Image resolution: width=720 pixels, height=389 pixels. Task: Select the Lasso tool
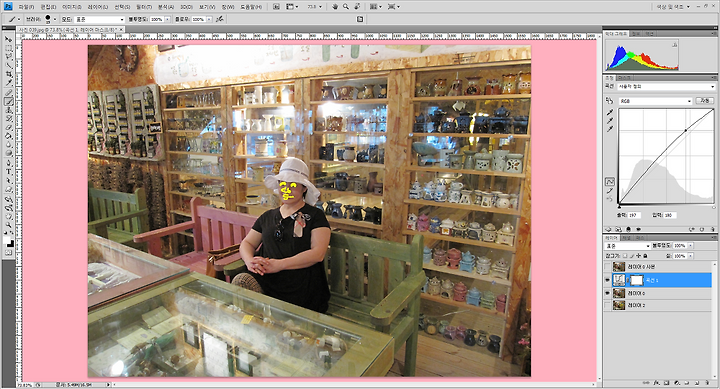click(9, 56)
